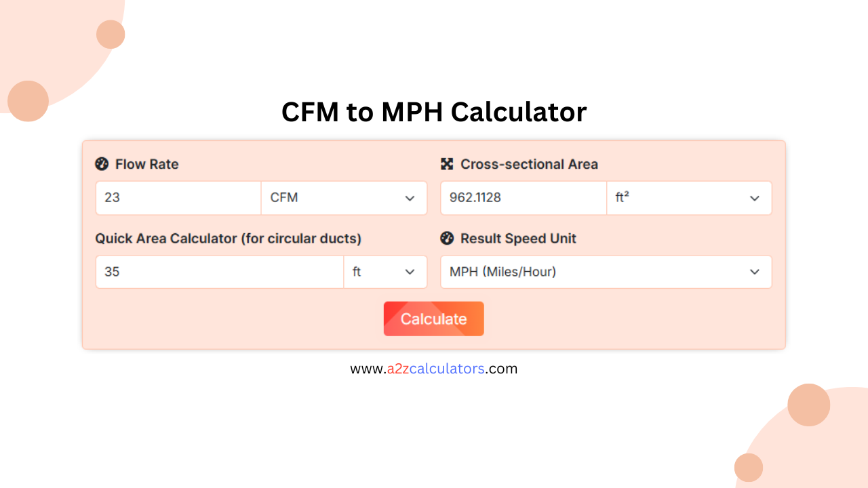
Task: Select the circular duct diameter field showing 35
Action: [x=219, y=272]
